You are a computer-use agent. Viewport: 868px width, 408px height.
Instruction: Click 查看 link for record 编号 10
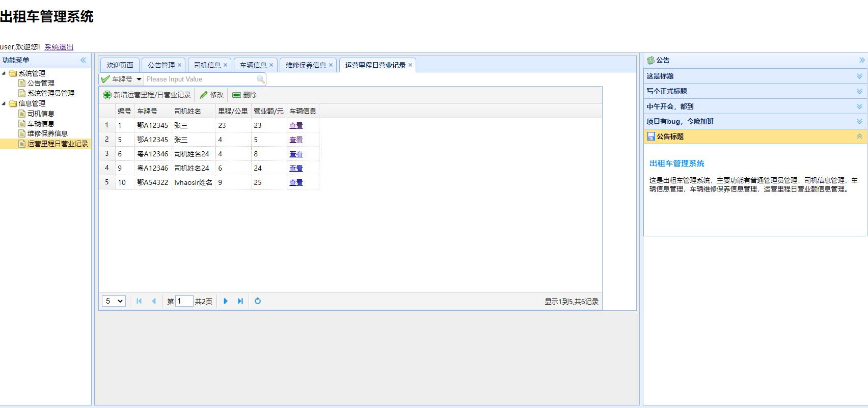pyautogui.click(x=296, y=182)
